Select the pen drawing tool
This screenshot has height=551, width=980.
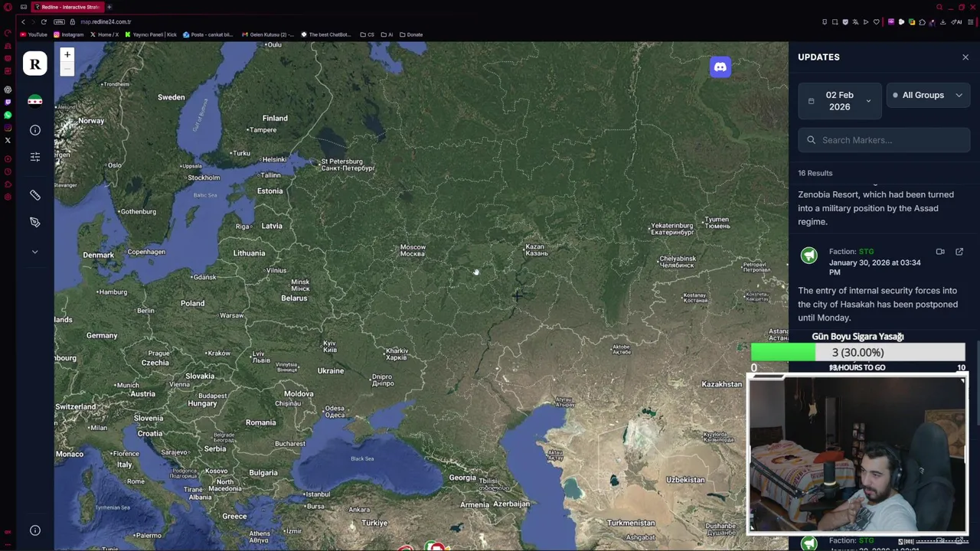coord(34,222)
